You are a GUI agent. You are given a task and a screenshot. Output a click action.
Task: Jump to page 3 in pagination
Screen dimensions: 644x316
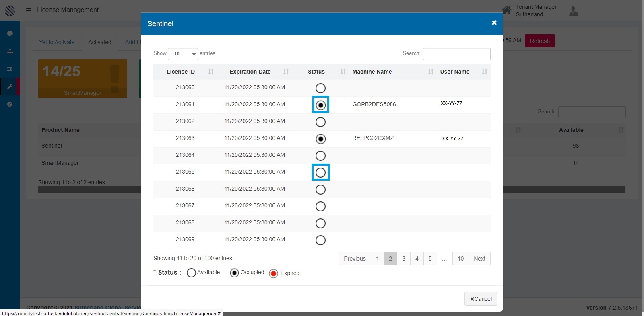coord(404,259)
